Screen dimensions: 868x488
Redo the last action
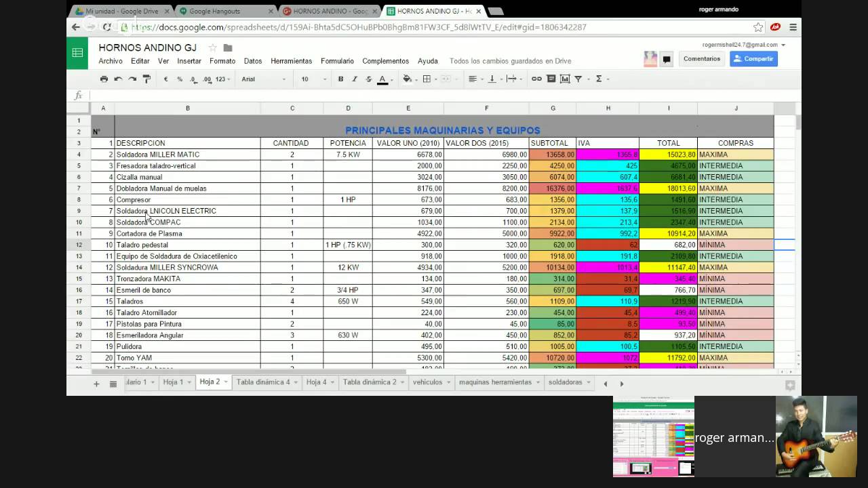pyautogui.click(x=132, y=79)
